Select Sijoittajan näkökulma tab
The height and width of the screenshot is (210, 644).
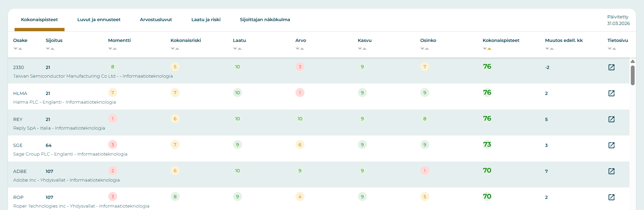(265, 20)
